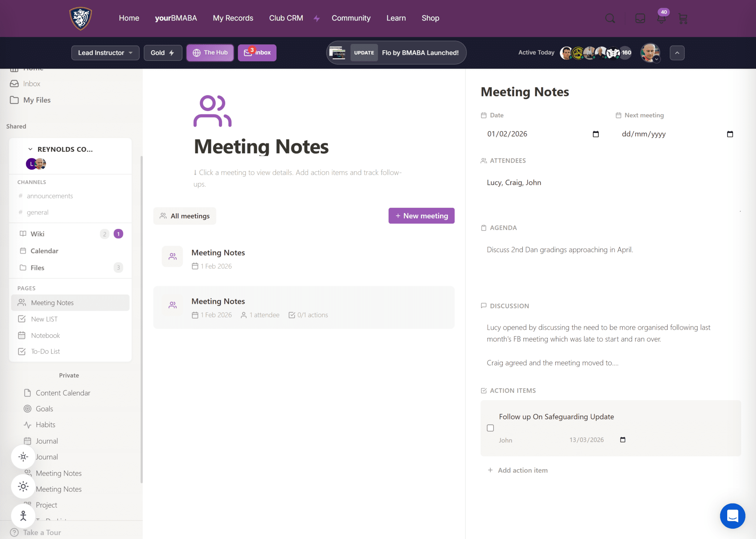Open the Community menu item
756x539 pixels.
pyautogui.click(x=351, y=18)
